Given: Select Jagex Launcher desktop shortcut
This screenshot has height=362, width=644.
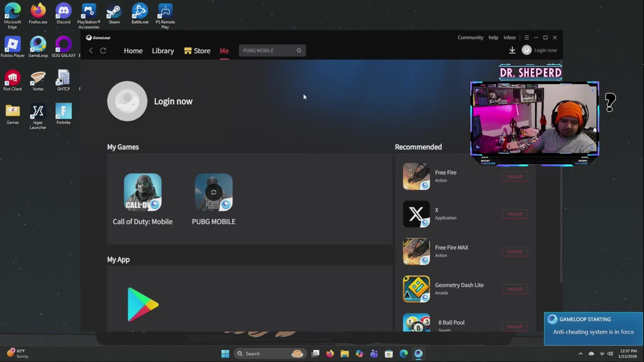Looking at the screenshot, I should coord(38,117).
